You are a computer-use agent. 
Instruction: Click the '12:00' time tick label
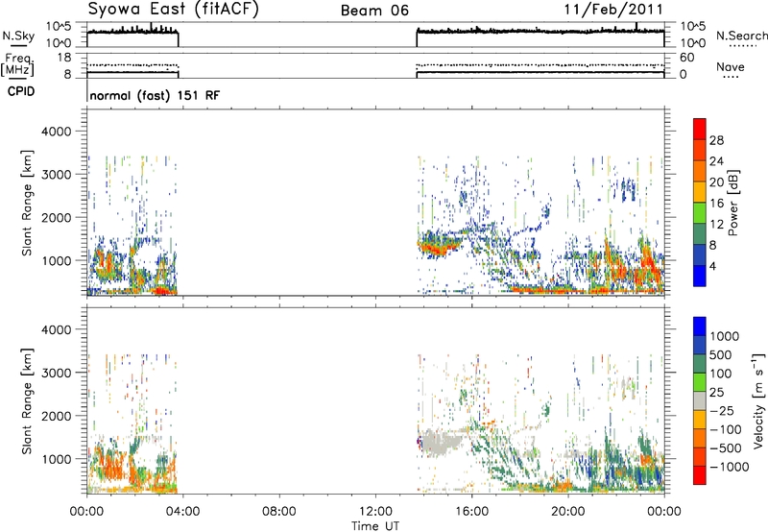point(375,512)
